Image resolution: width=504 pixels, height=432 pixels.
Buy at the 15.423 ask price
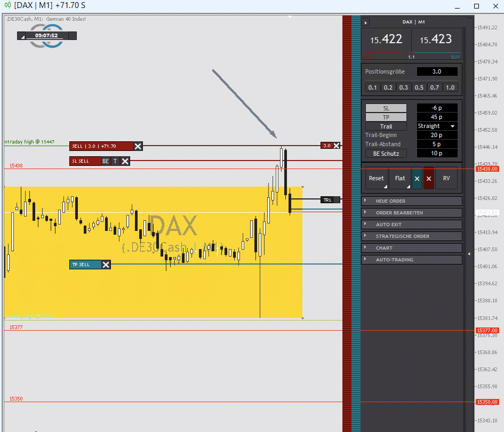pyautogui.click(x=436, y=40)
